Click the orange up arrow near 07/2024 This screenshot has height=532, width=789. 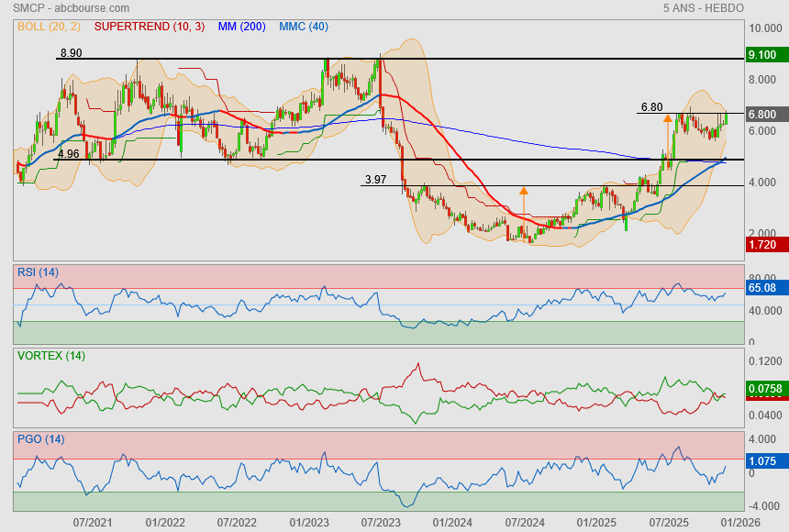pyautogui.click(x=524, y=192)
